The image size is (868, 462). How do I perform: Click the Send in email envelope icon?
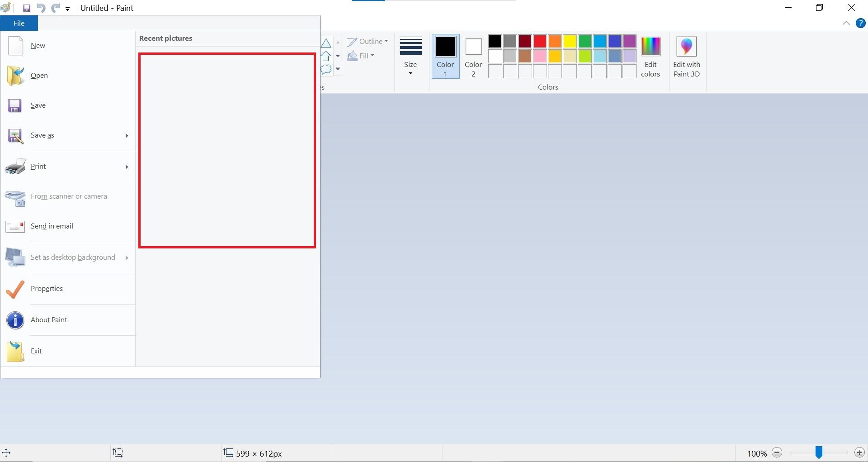point(15,226)
